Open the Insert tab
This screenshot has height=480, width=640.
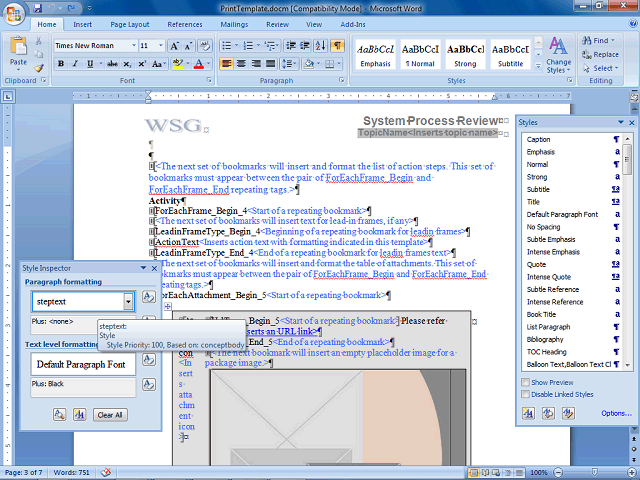pyautogui.click(x=82, y=24)
